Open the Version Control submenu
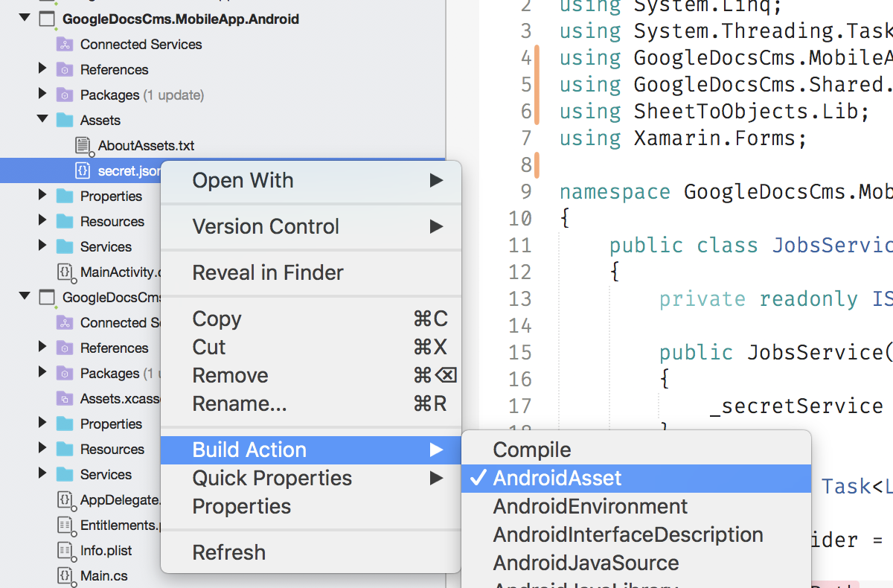 pos(311,227)
